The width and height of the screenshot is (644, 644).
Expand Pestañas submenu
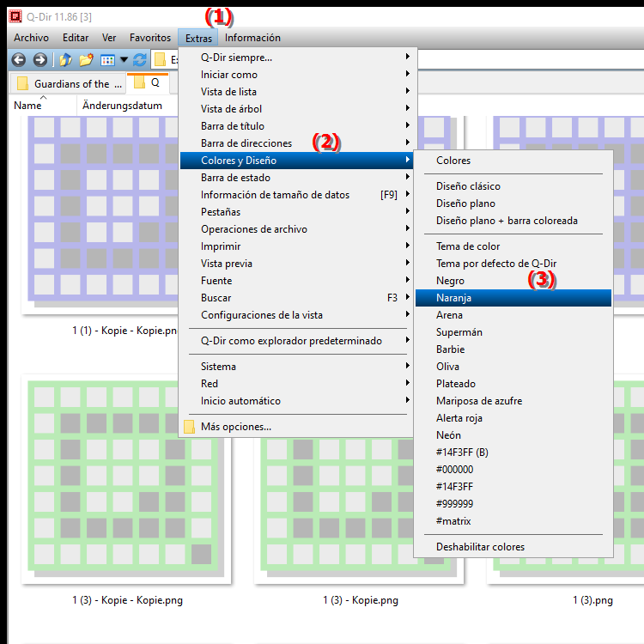[296, 212]
